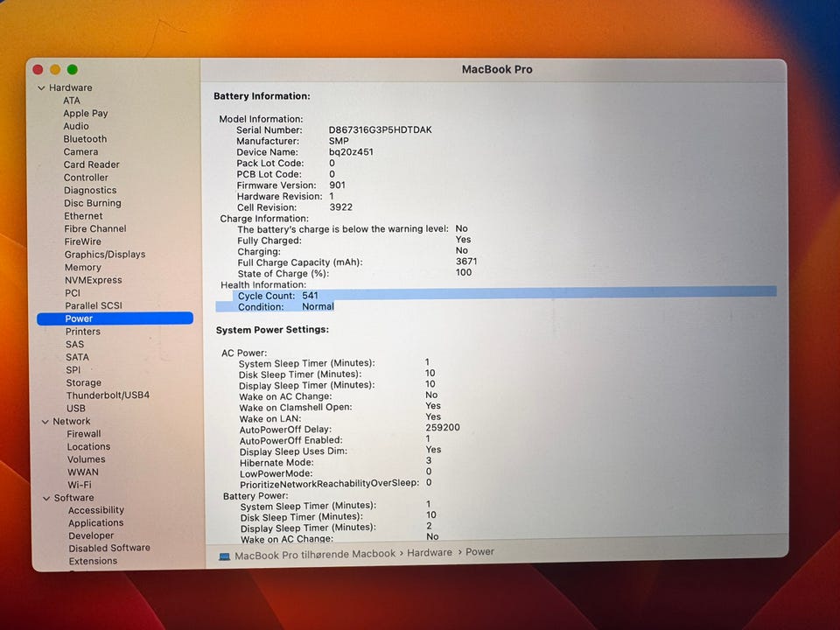This screenshot has height=630, width=840.
Task: Select Locations under Network
Action: [88, 447]
